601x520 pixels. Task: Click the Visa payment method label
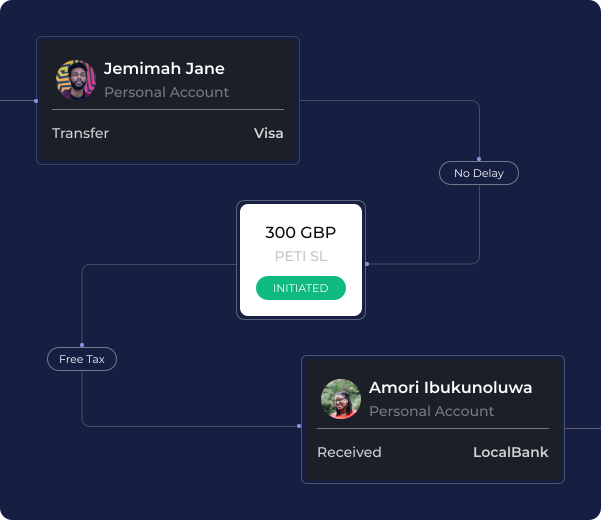click(268, 133)
